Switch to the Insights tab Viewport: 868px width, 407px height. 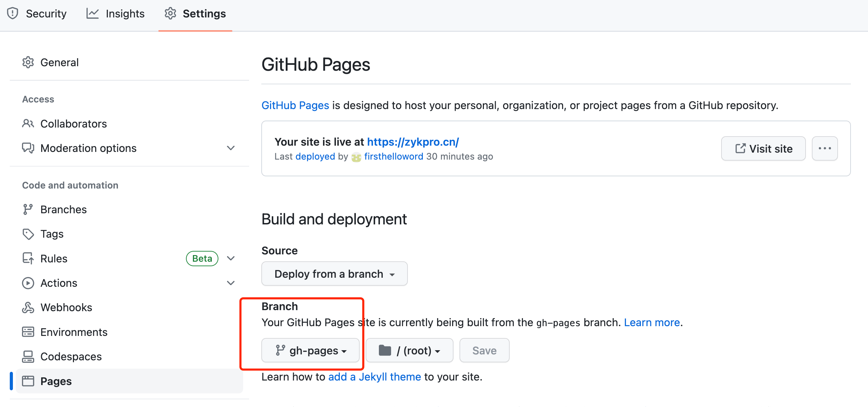pos(115,14)
